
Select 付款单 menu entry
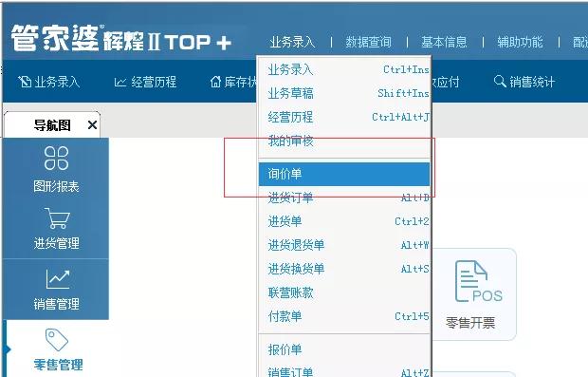click(344, 316)
